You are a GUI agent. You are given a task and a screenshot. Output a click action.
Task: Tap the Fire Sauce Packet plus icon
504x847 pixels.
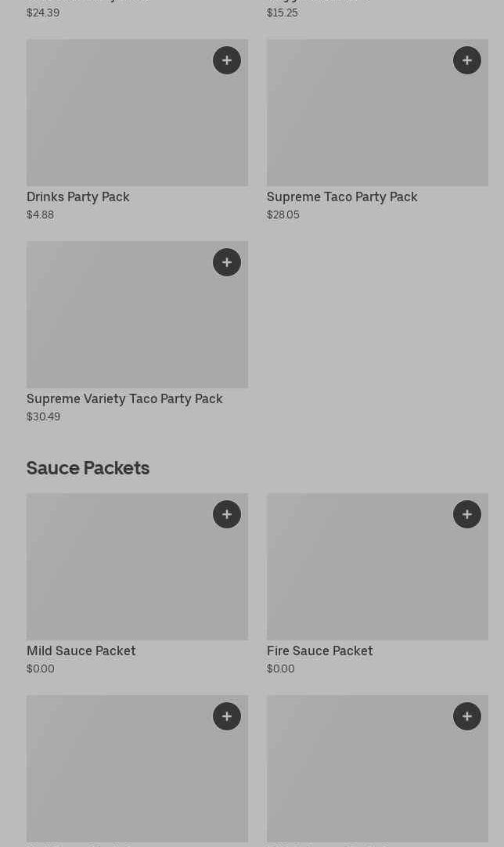(467, 514)
